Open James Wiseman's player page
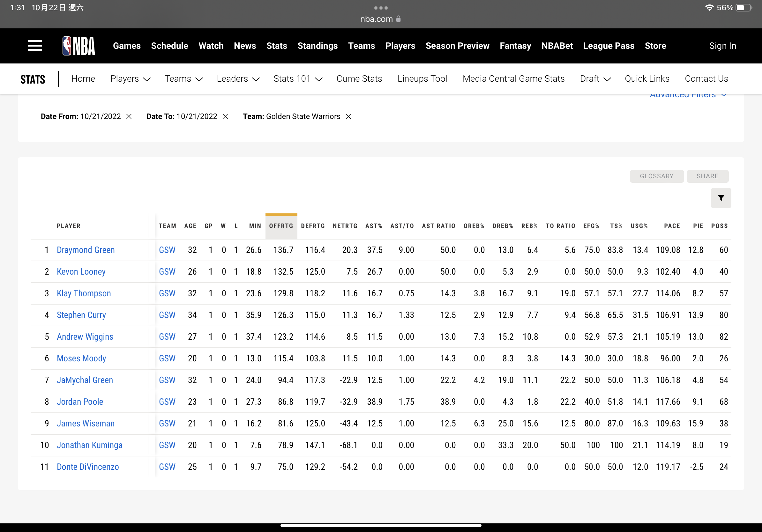Viewport: 762px width, 532px height. click(86, 424)
